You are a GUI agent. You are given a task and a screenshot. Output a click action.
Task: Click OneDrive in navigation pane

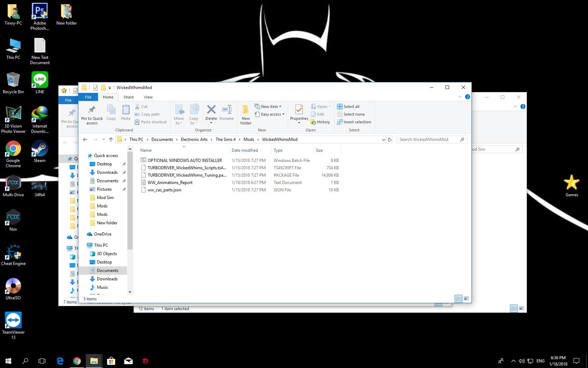tap(103, 234)
